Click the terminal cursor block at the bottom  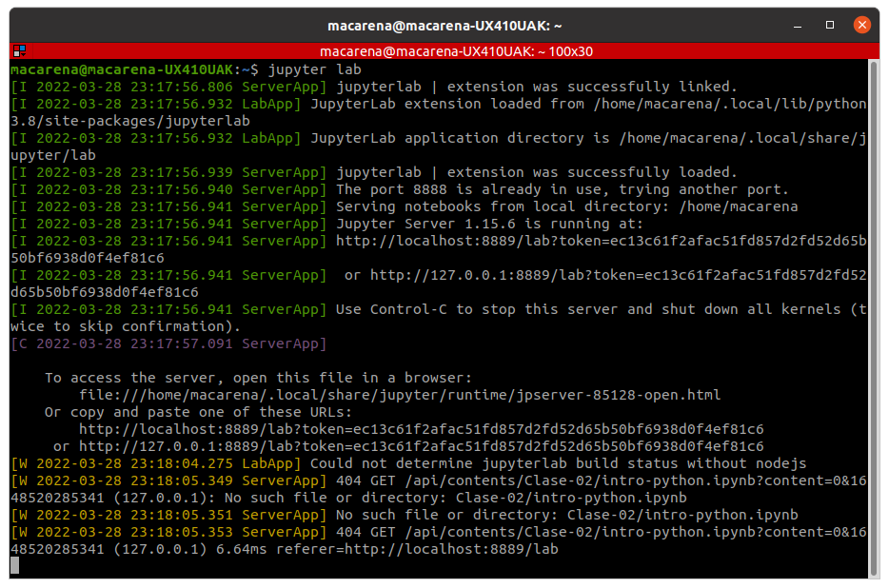(14, 565)
